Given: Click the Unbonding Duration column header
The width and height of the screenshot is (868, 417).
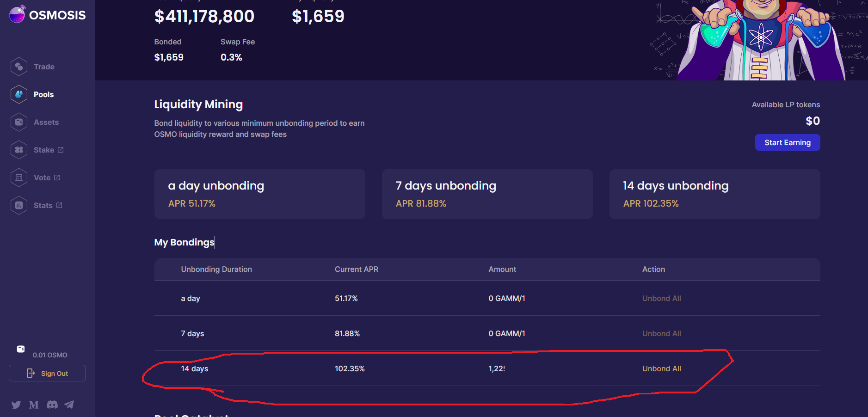Looking at the screenshot, I should pyautogui.click(x=216, y=269).
